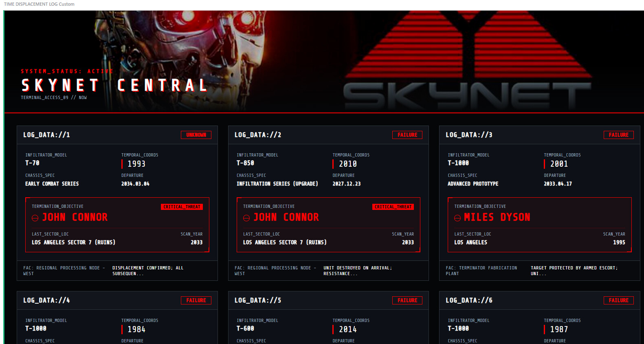644x344 pixels.
Task: Select temporal coords 2014 in LOG_DATA://5
Action: tap(348, 329)
